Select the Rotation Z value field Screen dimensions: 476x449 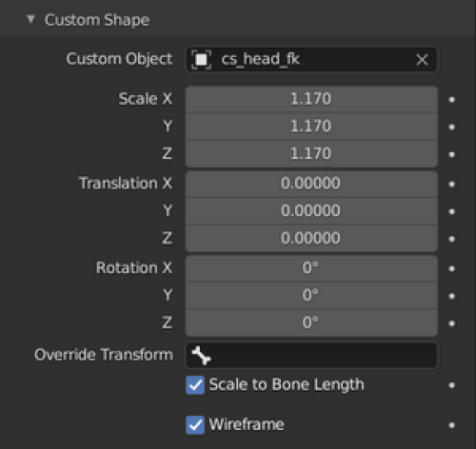click(311, 322)
